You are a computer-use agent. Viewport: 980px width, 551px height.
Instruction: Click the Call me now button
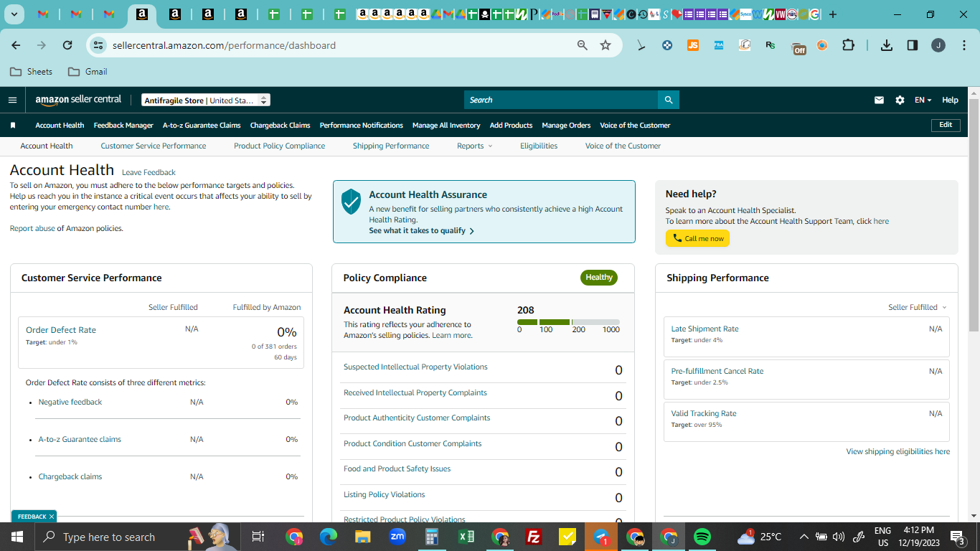697,238
